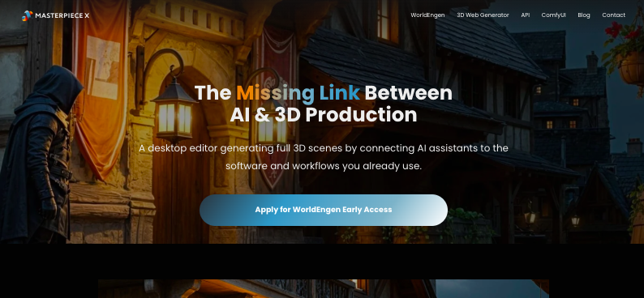Click the preview image strip below the hero

click(x=324, y=288)
